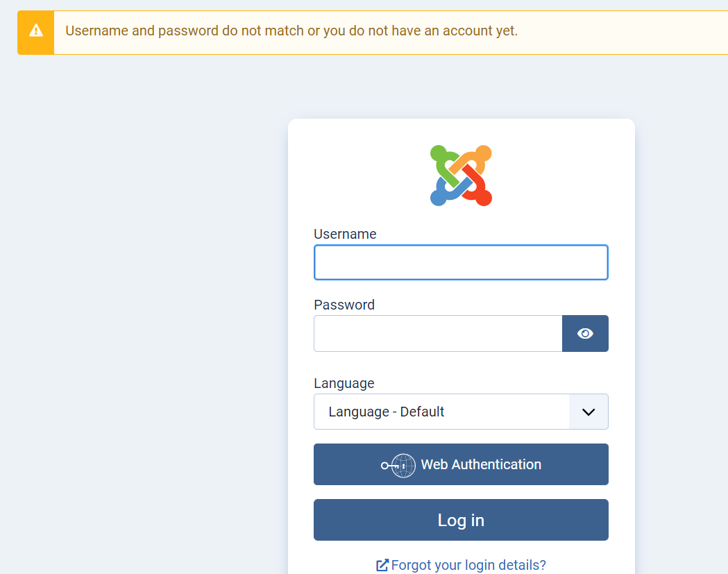The height and width of the screenshot is (574, 728).
Task: Expand the Language dropdown chevron arrow
Action: coord(589,412)
